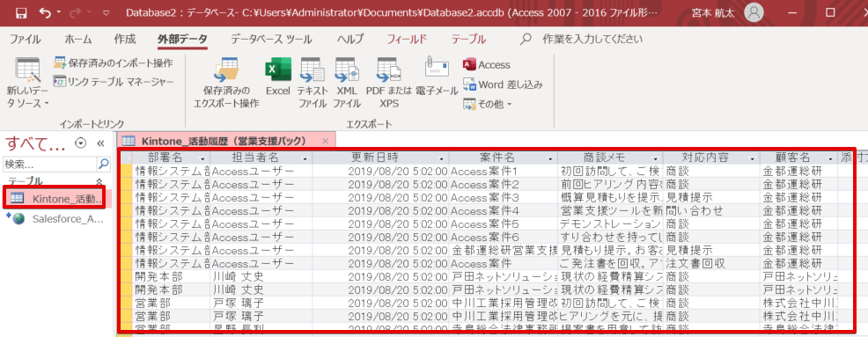Open 担当者名 column filter dropdown
This screenshot has height=337, width=868.
point(305,158)
